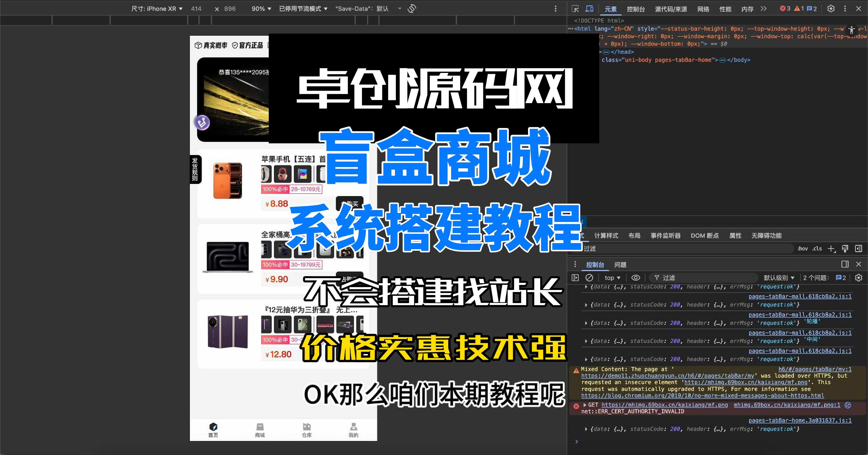This screenshot has height=455, width=868.
Task: Open the console drawer vertical-dots menu
Action: 575,265
